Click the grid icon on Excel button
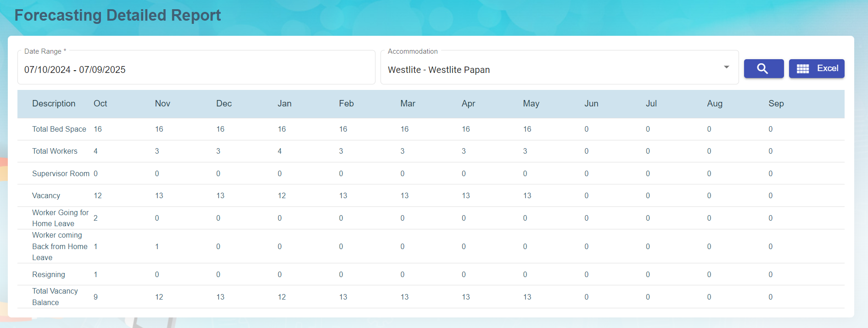This screenshot has width=868, height=328. click(x=802, y=69)
